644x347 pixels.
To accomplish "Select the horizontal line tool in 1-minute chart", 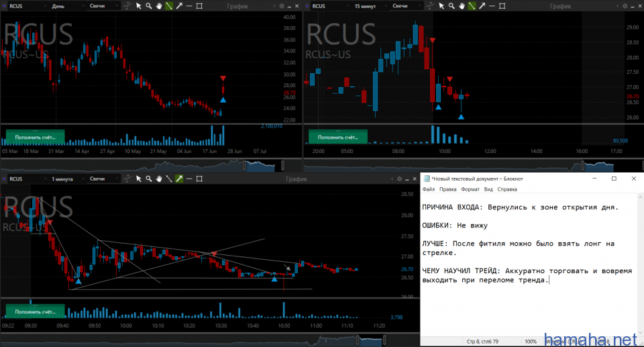I will (x=189, y=179).
